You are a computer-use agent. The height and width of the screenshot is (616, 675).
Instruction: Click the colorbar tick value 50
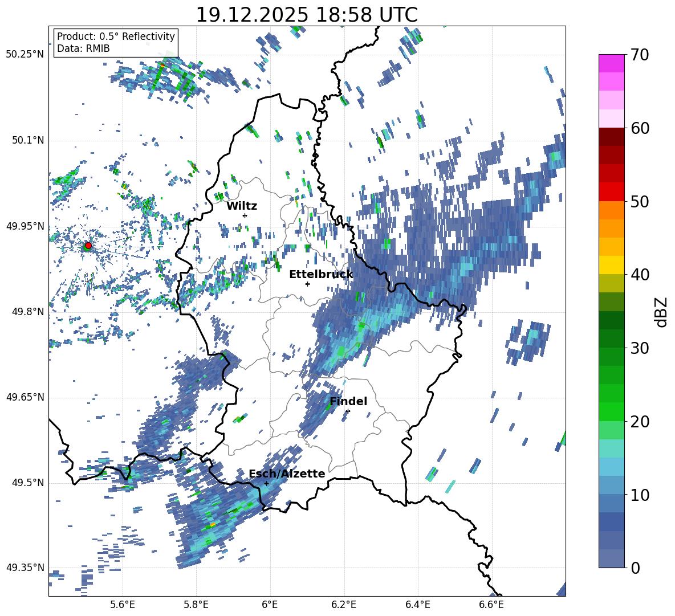click(640, 201)
